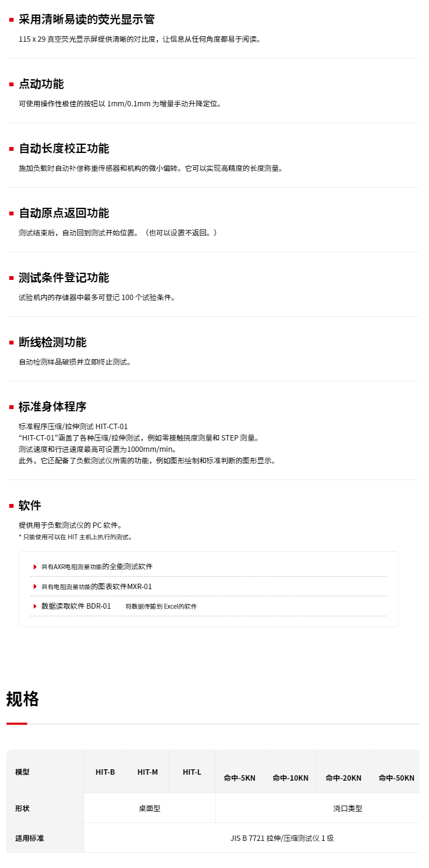Click the 桌面型 table cell
Viewport: 429px width, 868px height.
coord(149,808)
